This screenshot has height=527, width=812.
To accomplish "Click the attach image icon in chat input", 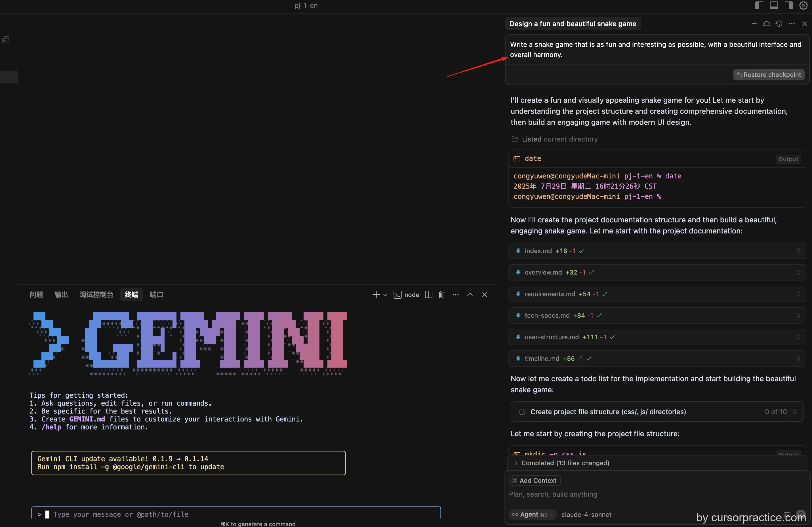I will tap(787, 515).
